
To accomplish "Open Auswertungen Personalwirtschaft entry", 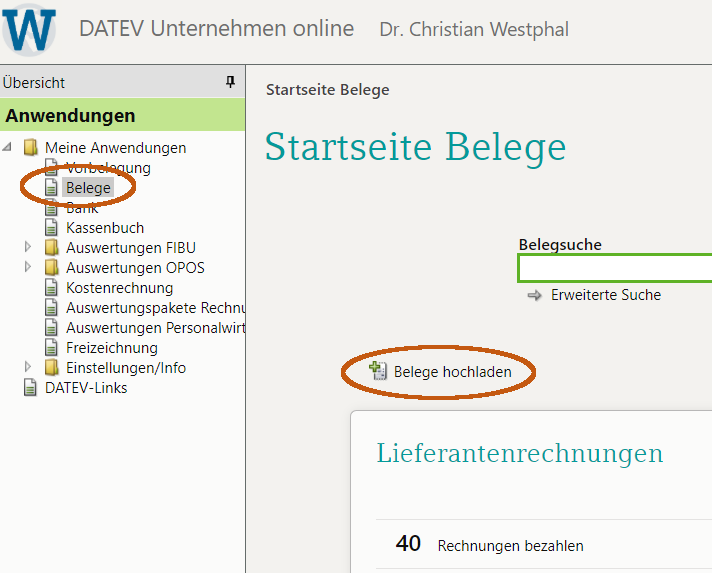I will pyautogui.click(x=155, y=327).
